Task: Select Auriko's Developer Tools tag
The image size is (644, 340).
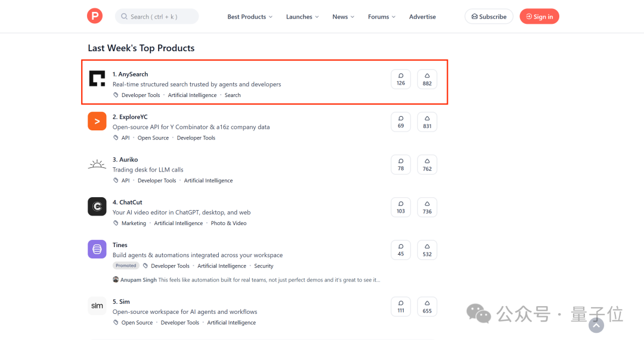Action: coord(157,180)
